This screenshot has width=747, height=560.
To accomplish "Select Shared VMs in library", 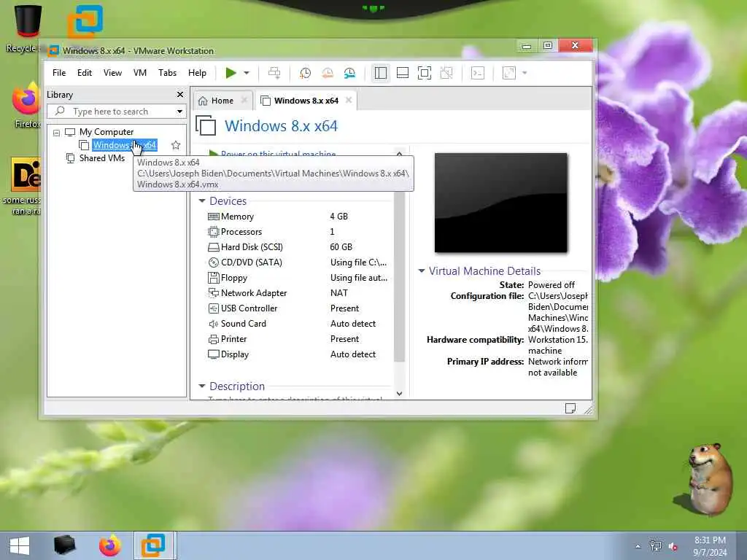I will 101,158.
